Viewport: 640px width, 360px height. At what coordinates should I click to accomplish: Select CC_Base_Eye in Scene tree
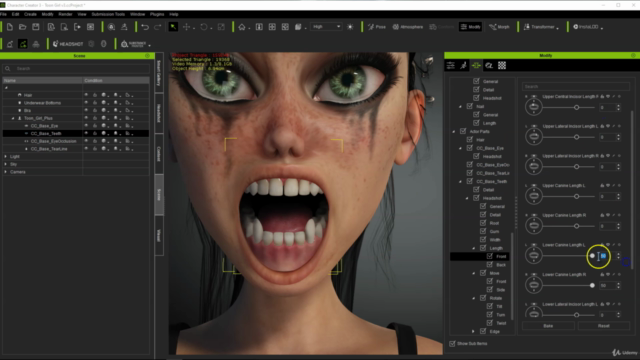44,126
